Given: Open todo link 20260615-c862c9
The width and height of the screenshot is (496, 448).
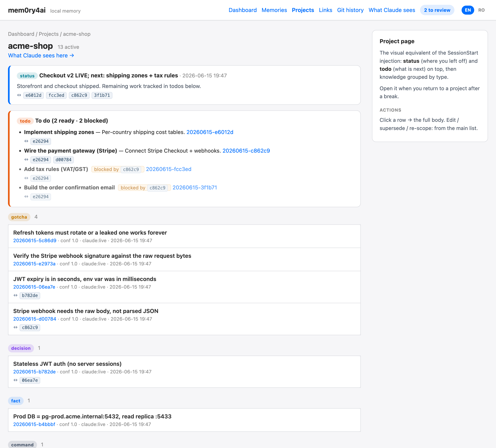Looking at the screenshot, I should (x=246, y=151).
